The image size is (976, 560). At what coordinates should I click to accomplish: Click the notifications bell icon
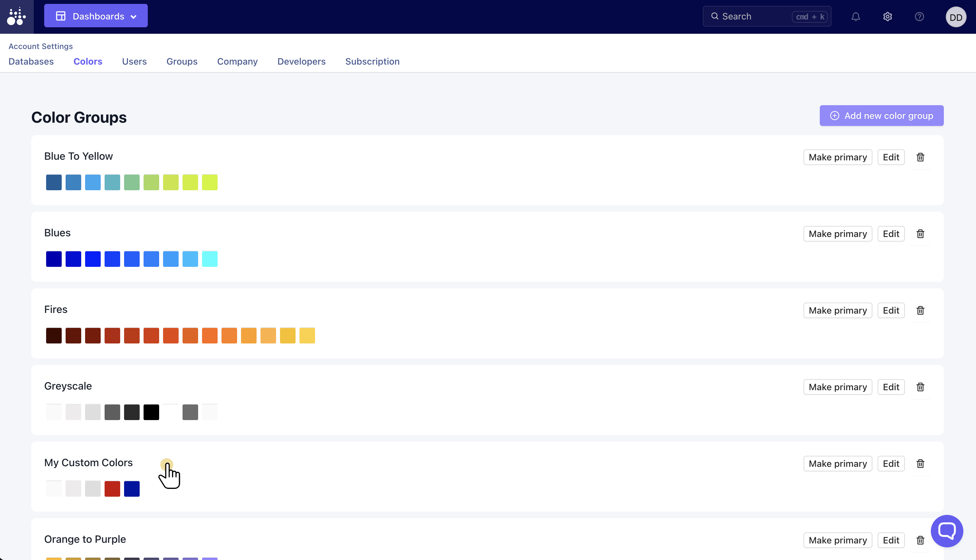(x=855, y=17)
